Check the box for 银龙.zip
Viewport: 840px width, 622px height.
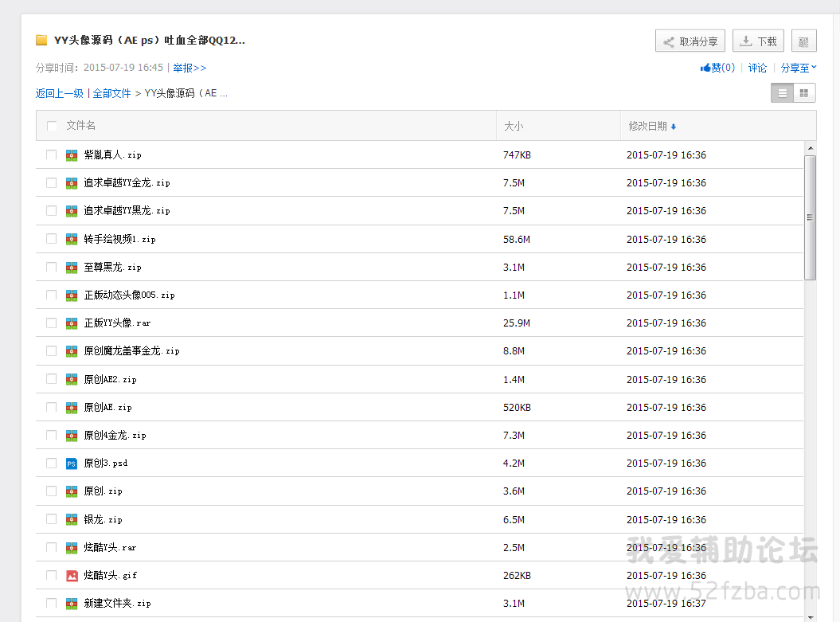52,519
